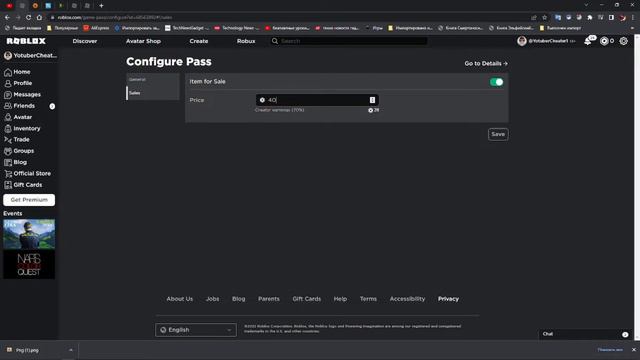Screen dimensions: 640x360
Task: Open the Discover menu
Action: click(85, 41)
